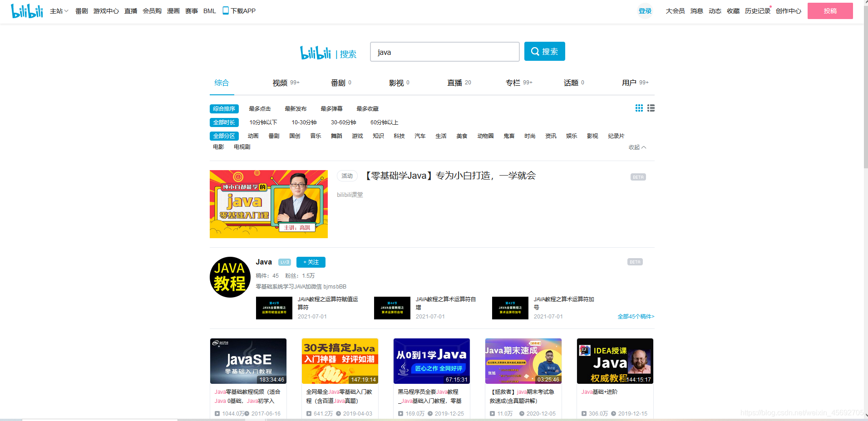Image resolution: width=868 pixels, height=421 pixels.
Task: Click the 活动 tag label
Action: (347, 176)
